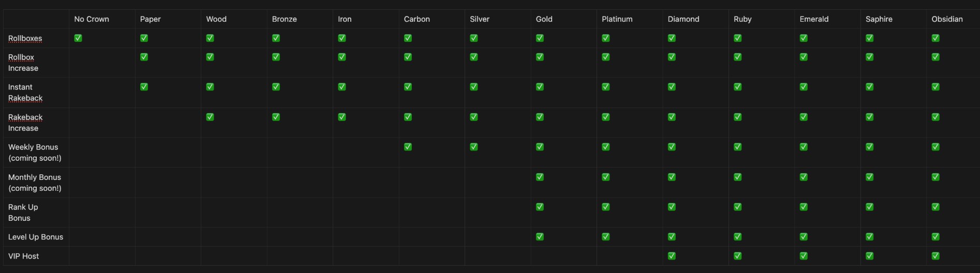Click the Rollbox Increase checkmark under Paper
This screenshot has width=980, height=273.
tap(144, 57)
